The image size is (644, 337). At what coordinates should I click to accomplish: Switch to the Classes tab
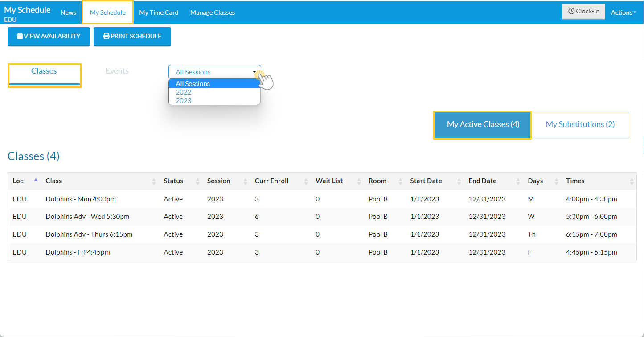(44, 75)
